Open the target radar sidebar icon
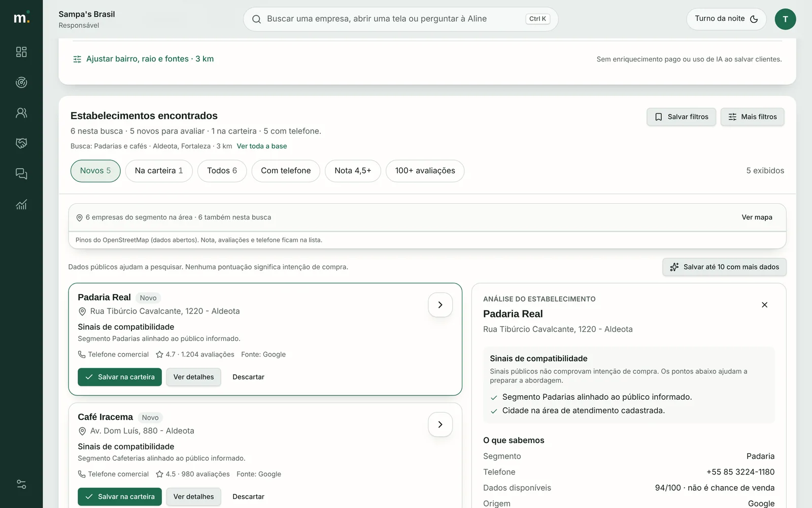This screenshot has width=812, height=508. (21, 82)
